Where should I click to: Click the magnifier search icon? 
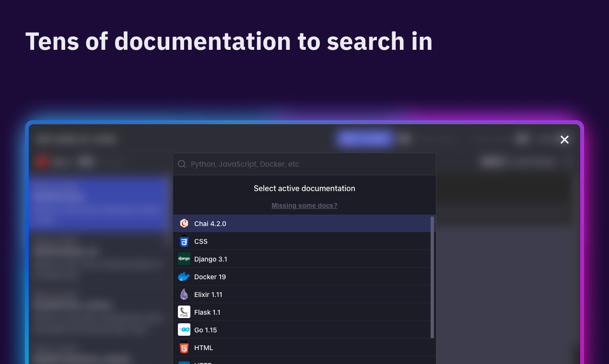point(182,164)
